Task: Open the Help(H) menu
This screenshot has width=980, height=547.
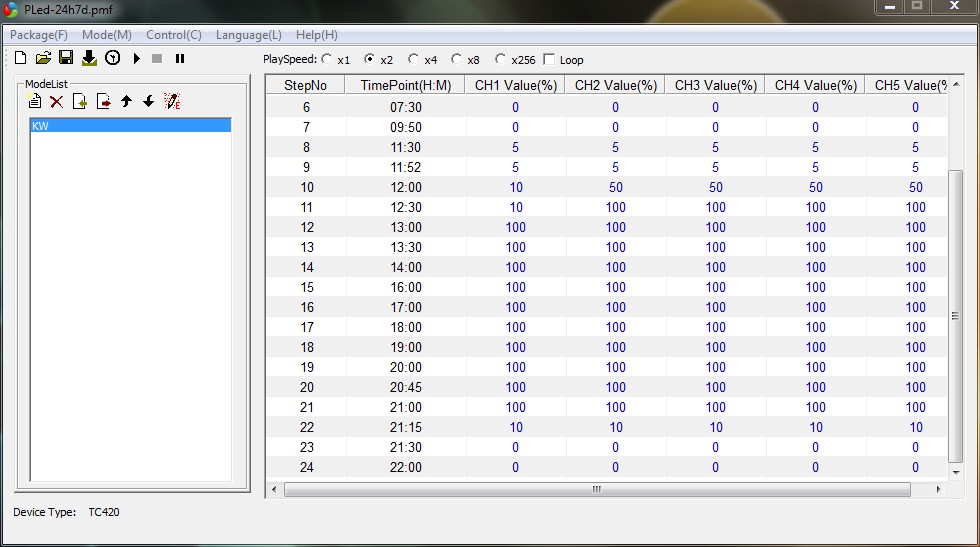Action: click(x=317, y=35)
